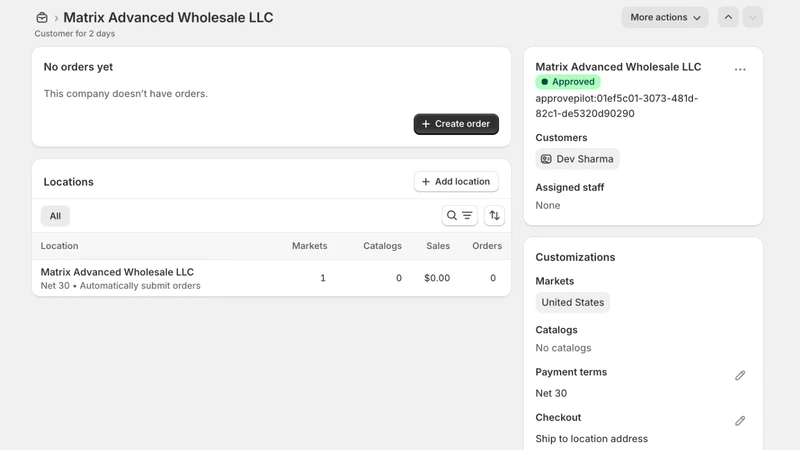
Task: Click the page title Matrix Advanced Wholesale LLC
Action: pyautogui.click(x=168, y=17)
